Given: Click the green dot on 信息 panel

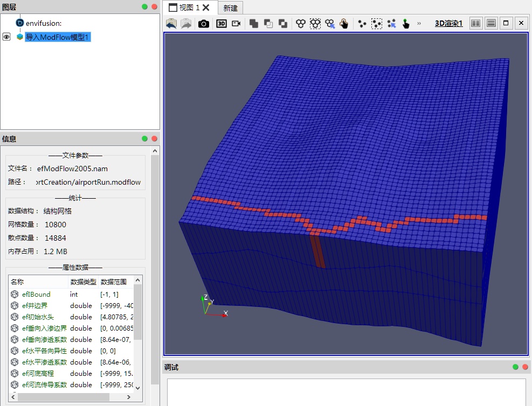Looking at the screenshot, I should coord(144,138).
